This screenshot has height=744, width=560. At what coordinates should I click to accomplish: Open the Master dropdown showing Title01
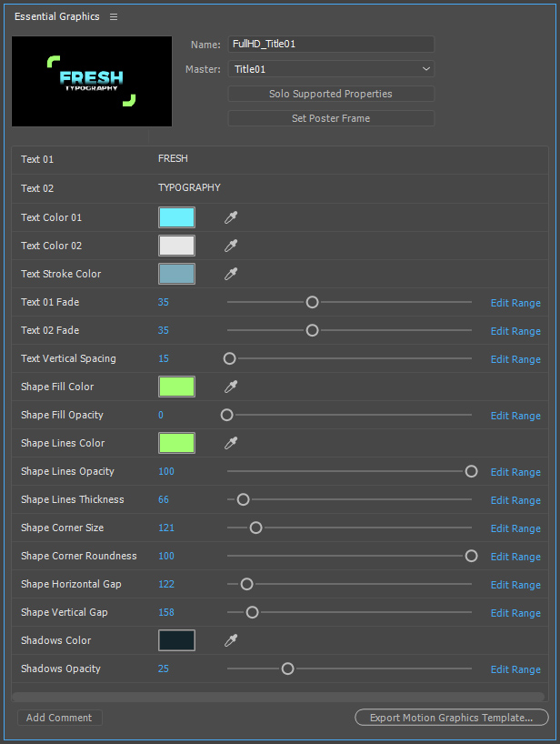click(331, 69)
